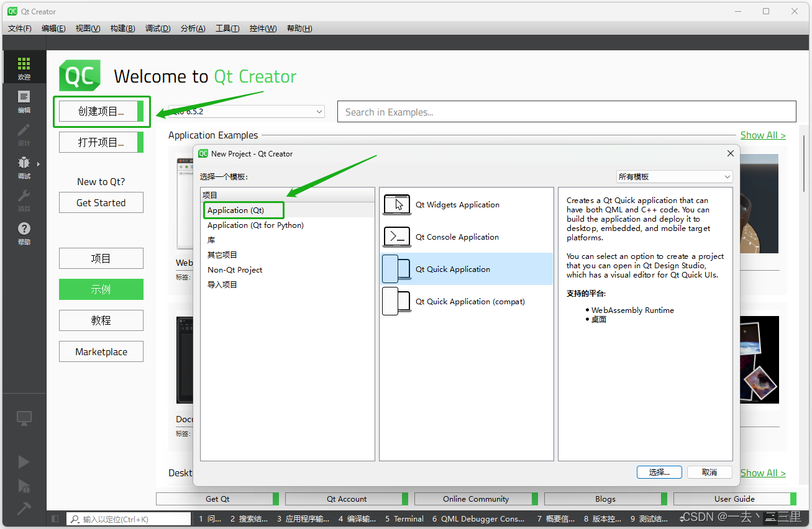Open the 分析(A) menu
This screenshot has width=812, height=529.
pyautogui.click(x=193, y=29)
